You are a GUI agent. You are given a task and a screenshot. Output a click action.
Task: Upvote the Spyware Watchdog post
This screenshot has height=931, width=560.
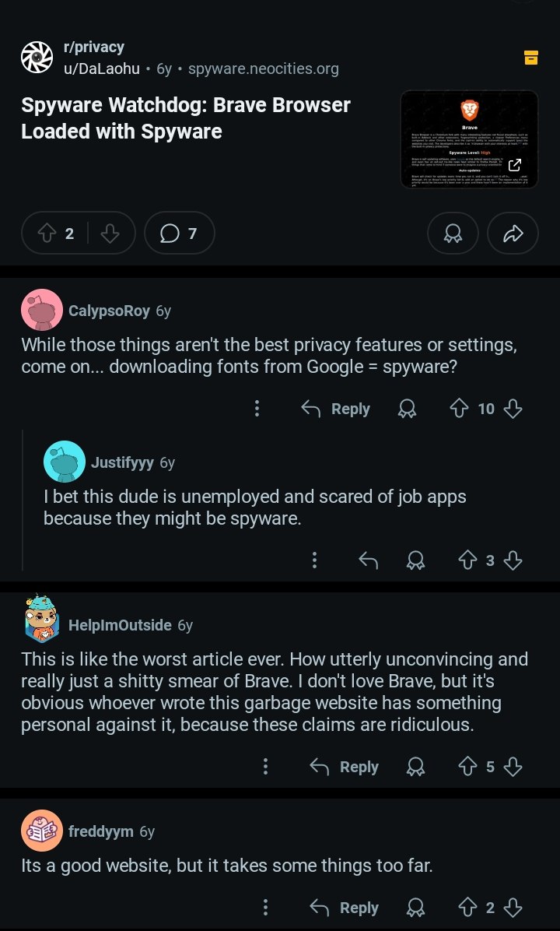click(46, 233)
